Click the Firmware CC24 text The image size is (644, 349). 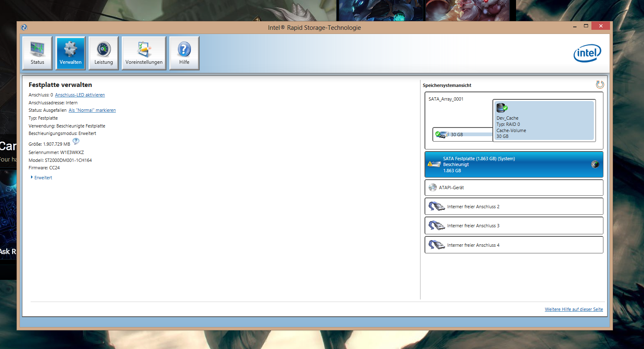point(44,168)
